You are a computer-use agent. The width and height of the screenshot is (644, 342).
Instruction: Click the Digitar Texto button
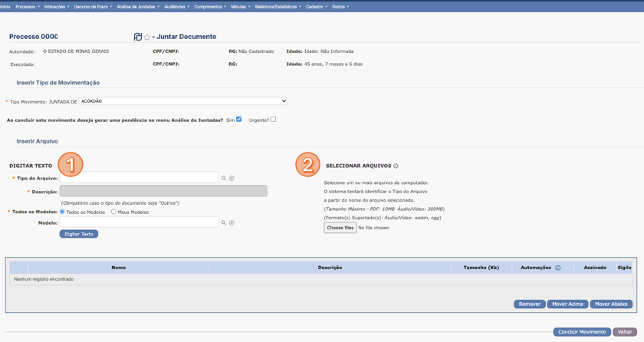point(78,234)
